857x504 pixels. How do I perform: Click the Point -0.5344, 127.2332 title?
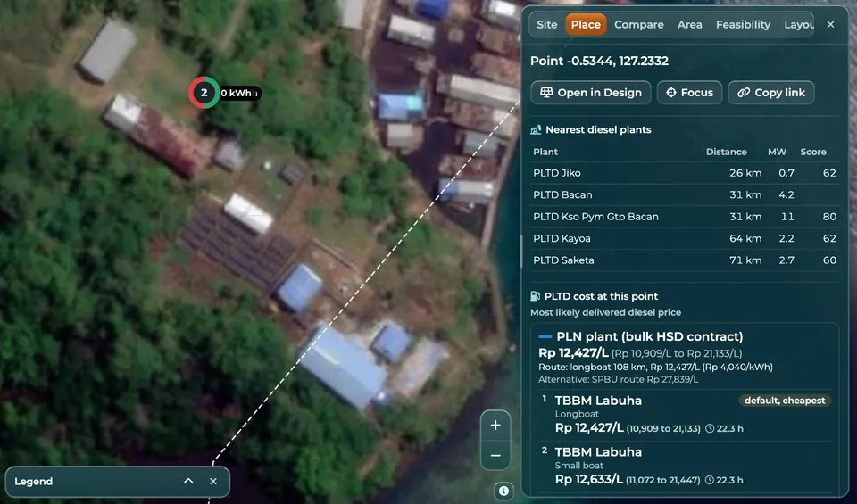pyautogui.click(x=599, y=61)
